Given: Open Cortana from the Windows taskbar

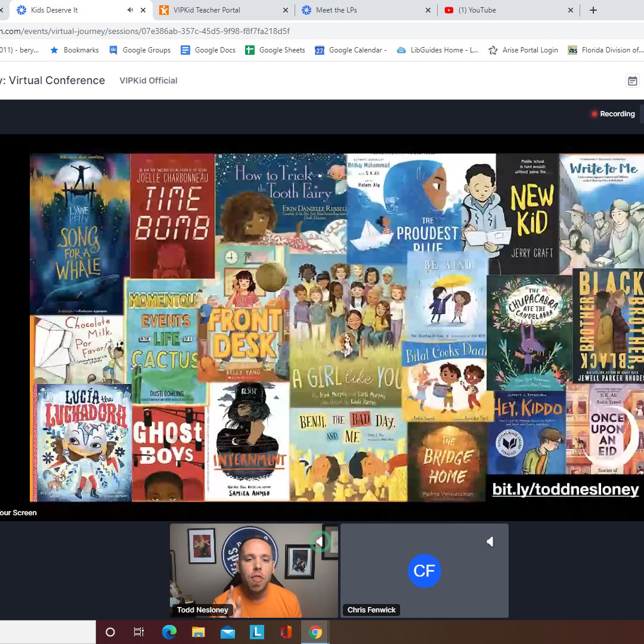Looking at the screenshot, I should [x=110, y=632].
